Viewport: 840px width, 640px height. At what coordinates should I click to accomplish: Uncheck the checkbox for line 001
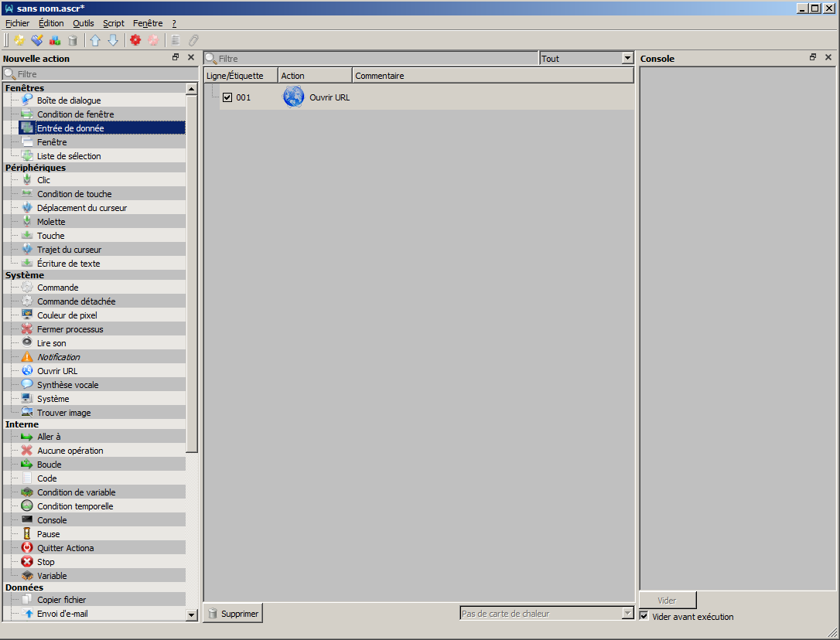coord(227,97)
